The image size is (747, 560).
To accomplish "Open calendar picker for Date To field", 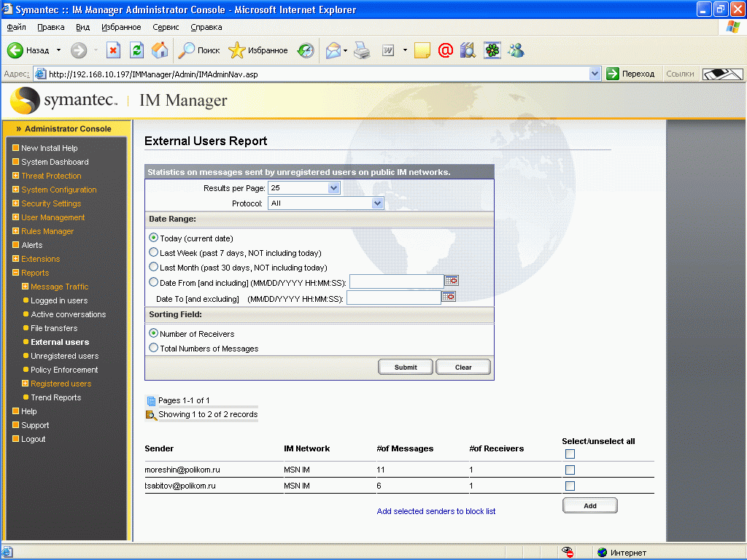I will point(449,297).
